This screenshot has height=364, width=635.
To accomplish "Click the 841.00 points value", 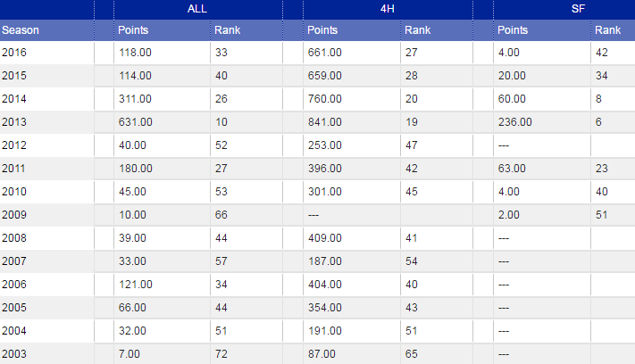I will point(325,122).
